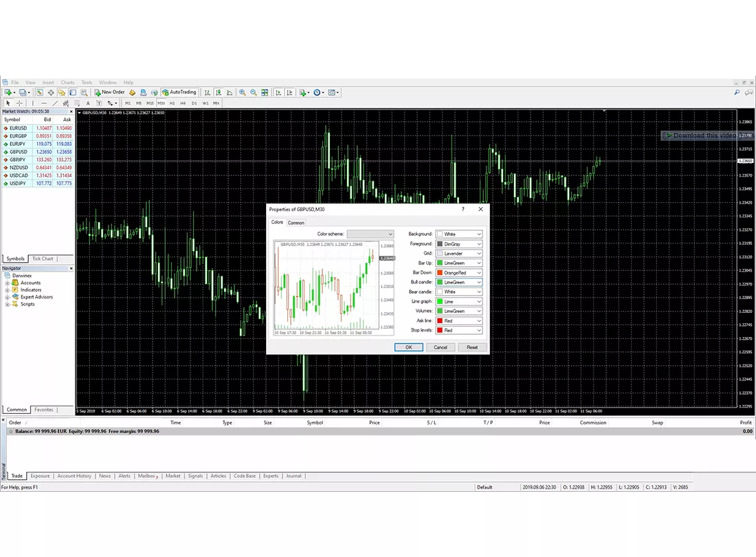Open the Bull candle color dropdown

tap(459, 282)
